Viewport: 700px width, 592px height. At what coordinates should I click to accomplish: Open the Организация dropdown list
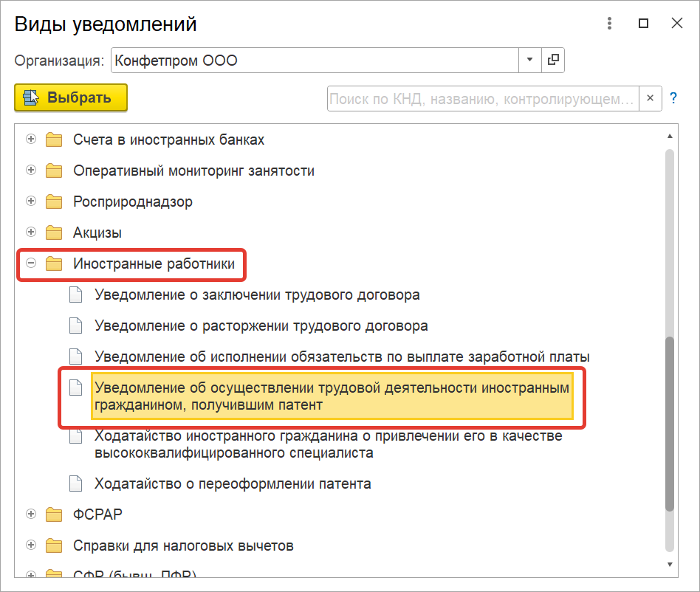(529, 61)
